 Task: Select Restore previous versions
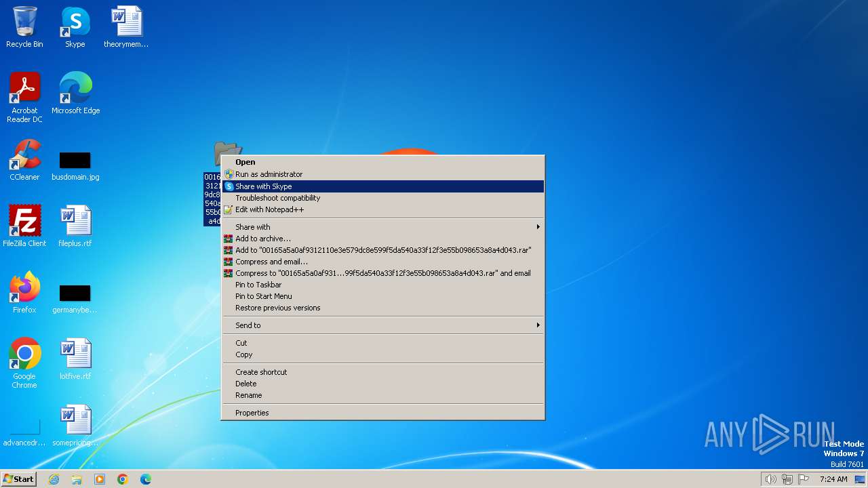pyautogui.click(x=383, y=308)
